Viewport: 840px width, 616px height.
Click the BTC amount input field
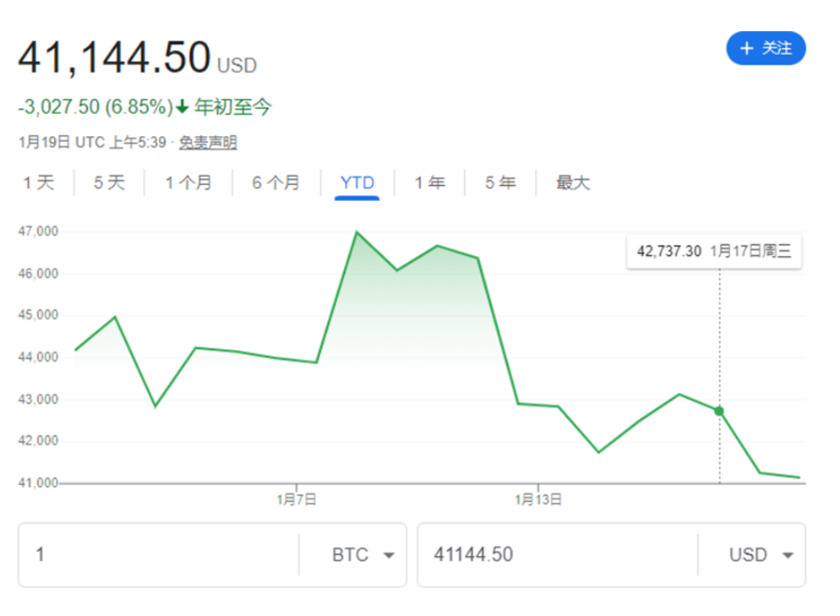[161, 555]
